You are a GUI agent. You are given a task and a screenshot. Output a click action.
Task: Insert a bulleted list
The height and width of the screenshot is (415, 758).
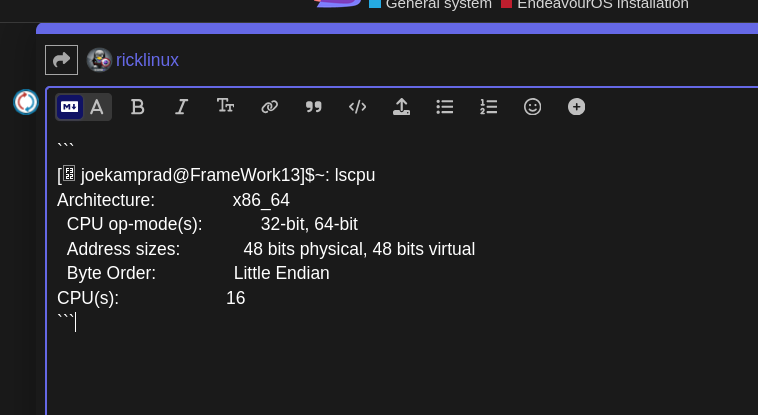coord(445,107)
